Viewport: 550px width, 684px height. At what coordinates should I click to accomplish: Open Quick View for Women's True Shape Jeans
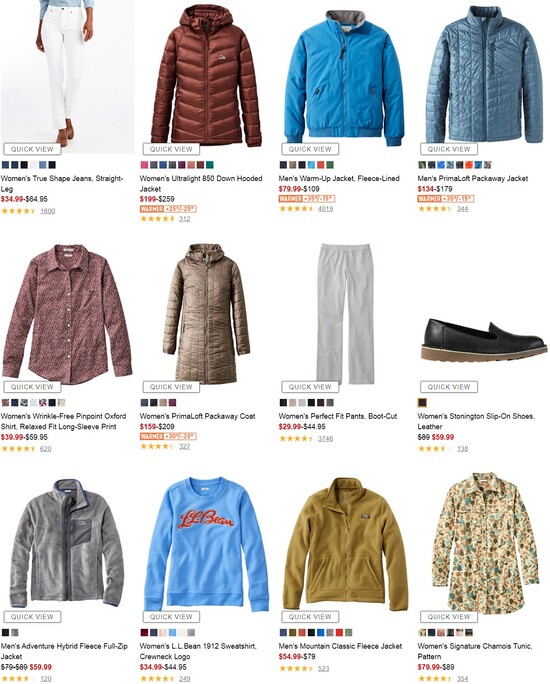[x=32, y=149]
